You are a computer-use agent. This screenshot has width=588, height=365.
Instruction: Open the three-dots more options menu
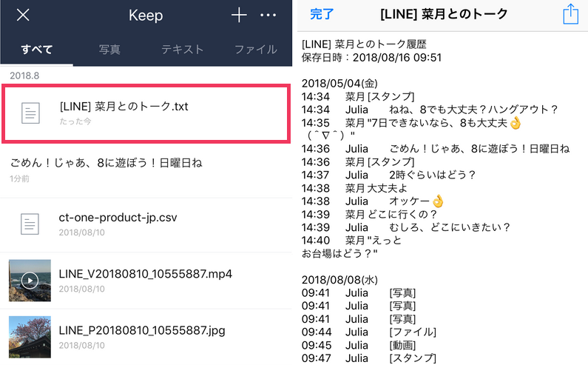[x=268, y=16]
